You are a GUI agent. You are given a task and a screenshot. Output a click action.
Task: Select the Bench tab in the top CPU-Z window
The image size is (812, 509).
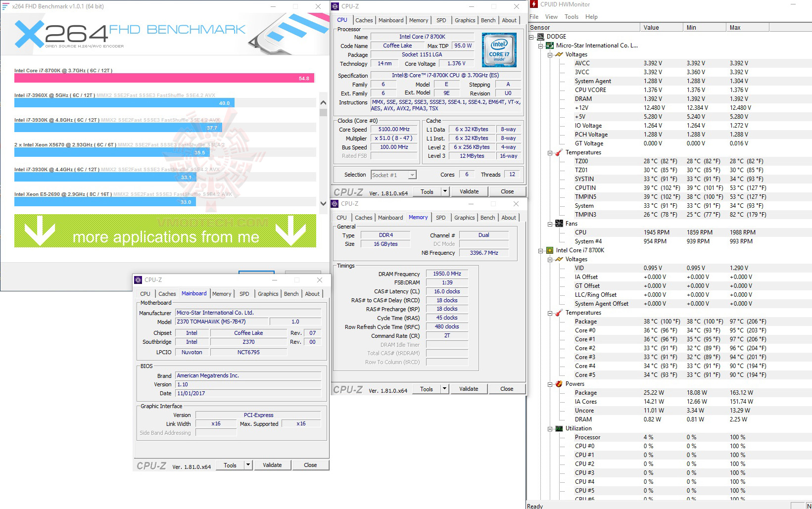pyautogui.click(x=488, y=20)
